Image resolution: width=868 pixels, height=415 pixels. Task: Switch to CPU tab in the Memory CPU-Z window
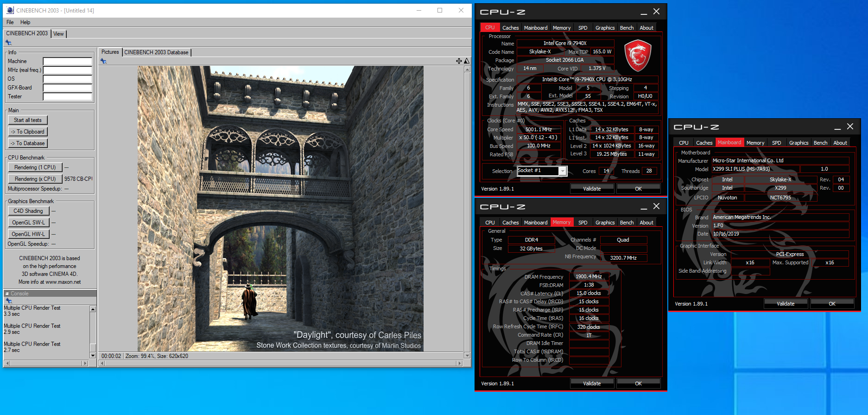click(490, 223)
